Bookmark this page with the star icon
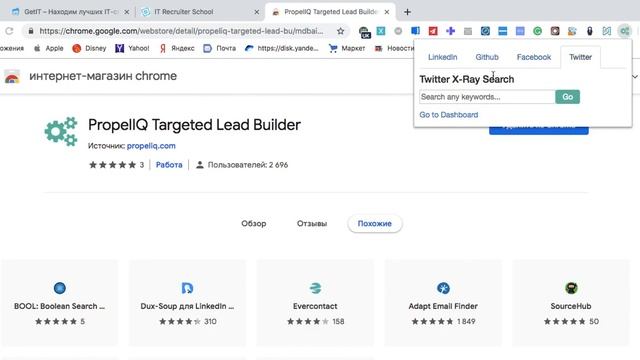640x360 pixels. [340, 31]
